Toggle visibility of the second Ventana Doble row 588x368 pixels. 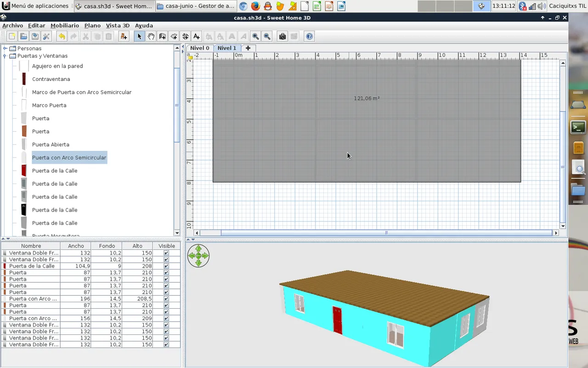tap(166, 259)
